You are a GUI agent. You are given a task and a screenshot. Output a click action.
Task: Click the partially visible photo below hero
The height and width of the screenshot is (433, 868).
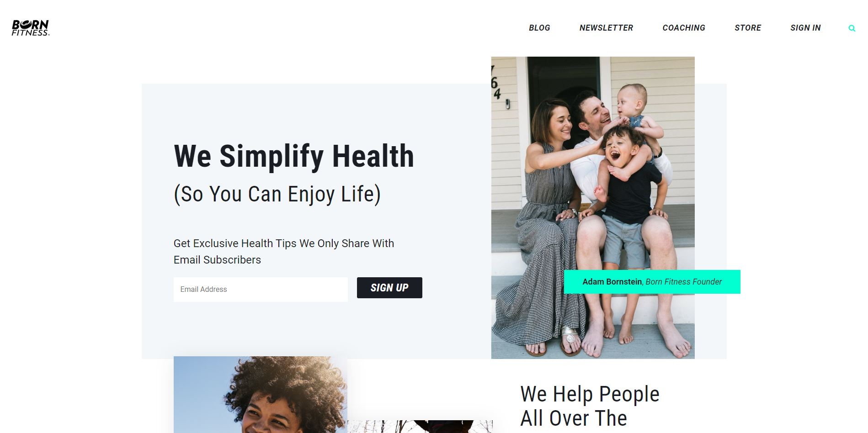420,427
